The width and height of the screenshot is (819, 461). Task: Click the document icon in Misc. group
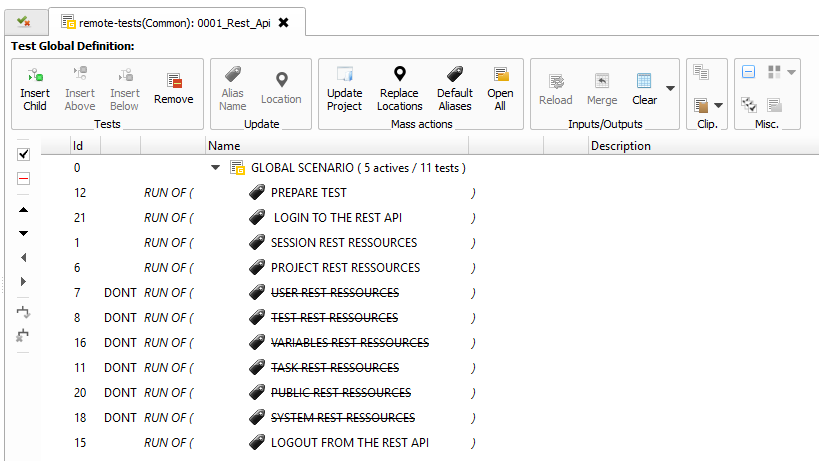point(774,105)
